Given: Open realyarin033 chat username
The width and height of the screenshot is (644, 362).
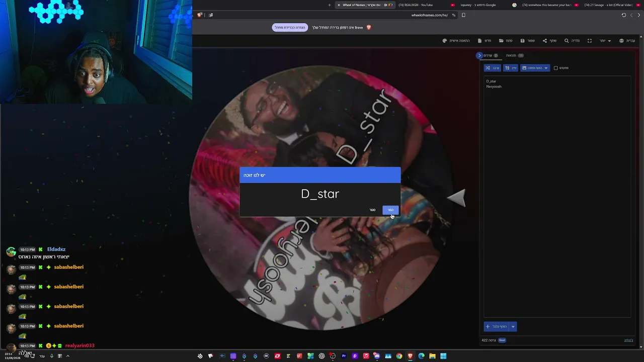Looking at the screenshot, I should tap(79, 346).
